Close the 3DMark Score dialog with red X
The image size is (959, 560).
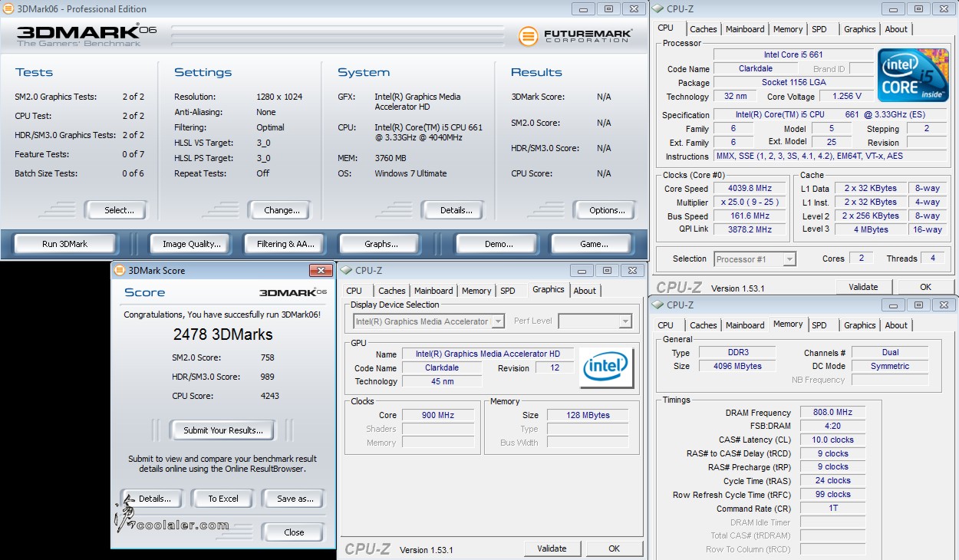pyautogui.click(x=320, y=270)
